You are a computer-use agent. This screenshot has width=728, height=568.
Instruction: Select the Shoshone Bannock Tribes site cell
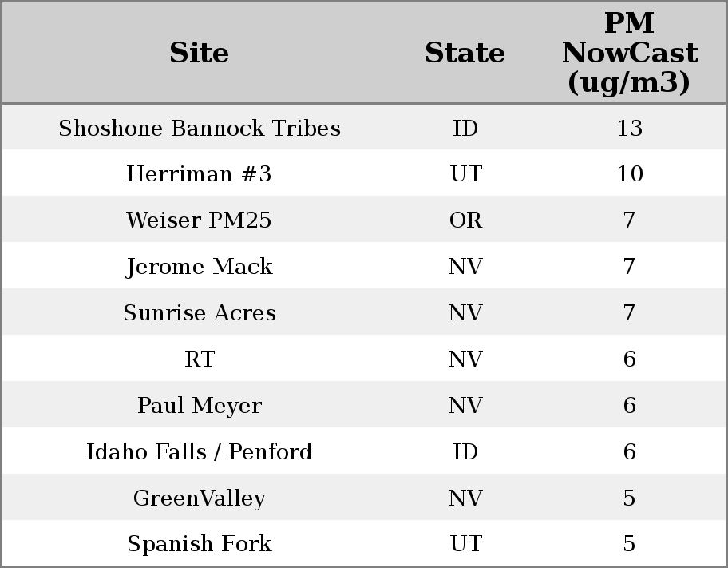coord(200,129)
